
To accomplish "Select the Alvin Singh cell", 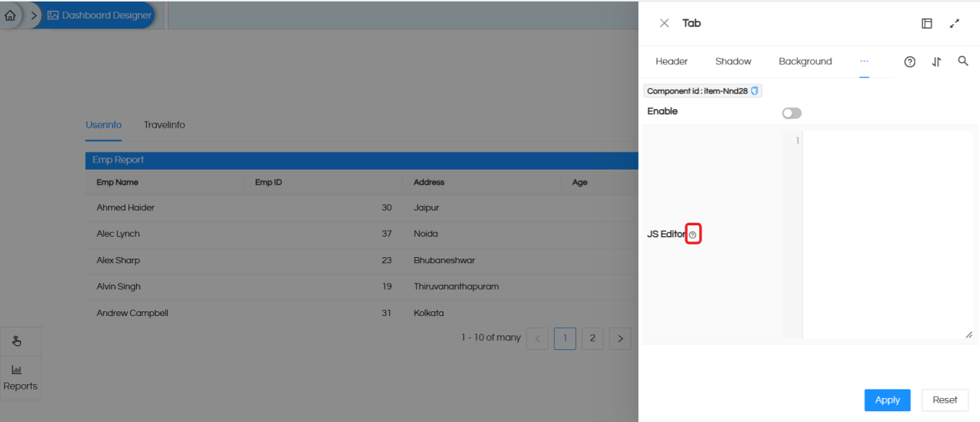I will coord(118,286).
